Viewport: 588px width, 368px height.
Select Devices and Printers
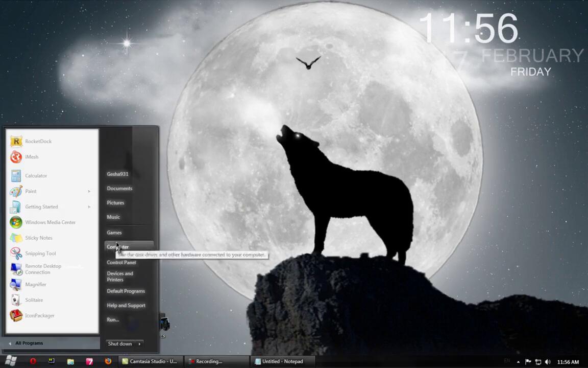coord(120,277)
